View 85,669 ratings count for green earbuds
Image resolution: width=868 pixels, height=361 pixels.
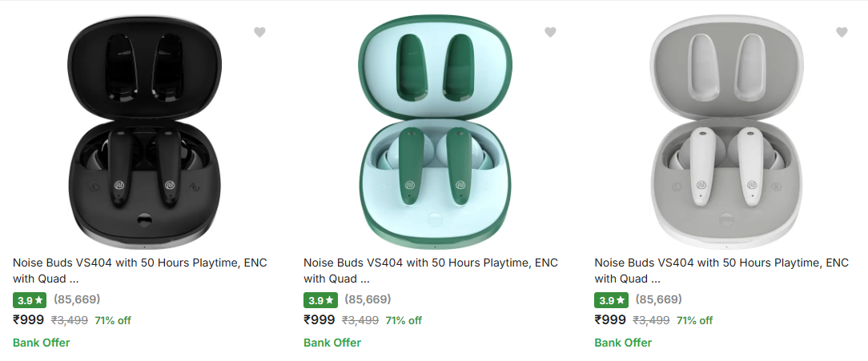[368, 299]
